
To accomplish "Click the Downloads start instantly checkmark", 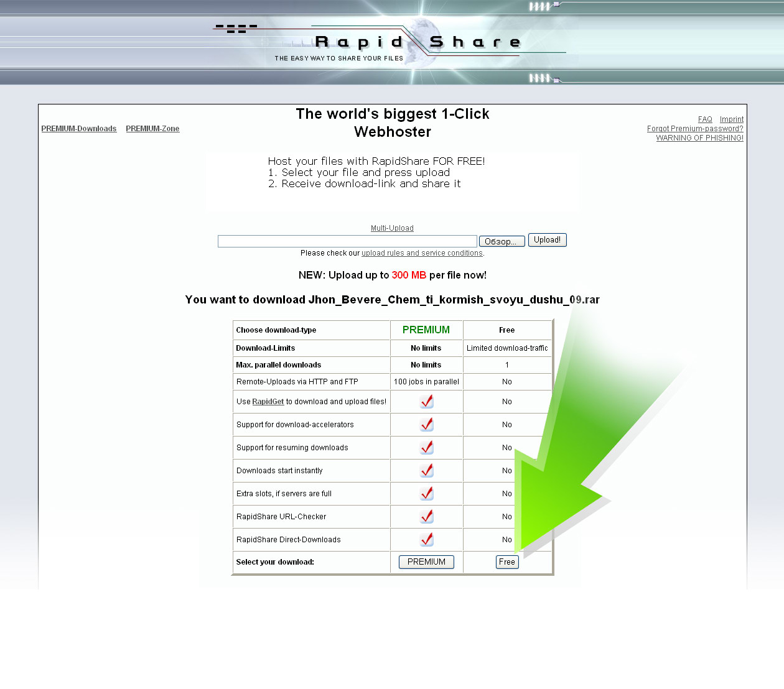I will pyautogui.click(x=427, y=471).
